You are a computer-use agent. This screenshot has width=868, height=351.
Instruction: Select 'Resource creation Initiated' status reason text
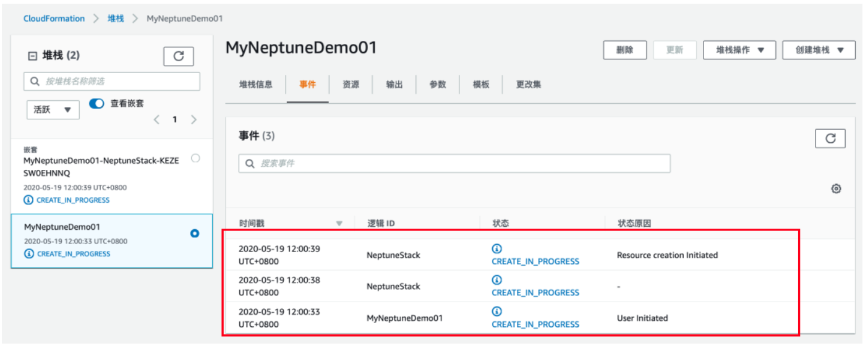click(x=668, y=255)
